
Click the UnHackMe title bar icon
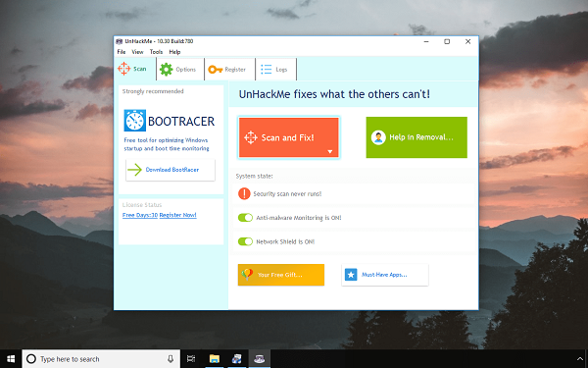pyautogui.click(x=120, y=41)
